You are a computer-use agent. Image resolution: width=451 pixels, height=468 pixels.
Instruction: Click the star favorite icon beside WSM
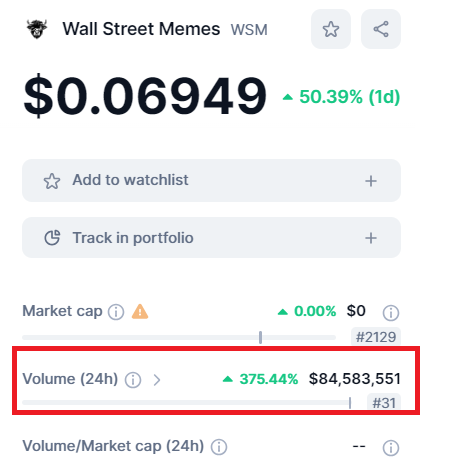point(331,29)
